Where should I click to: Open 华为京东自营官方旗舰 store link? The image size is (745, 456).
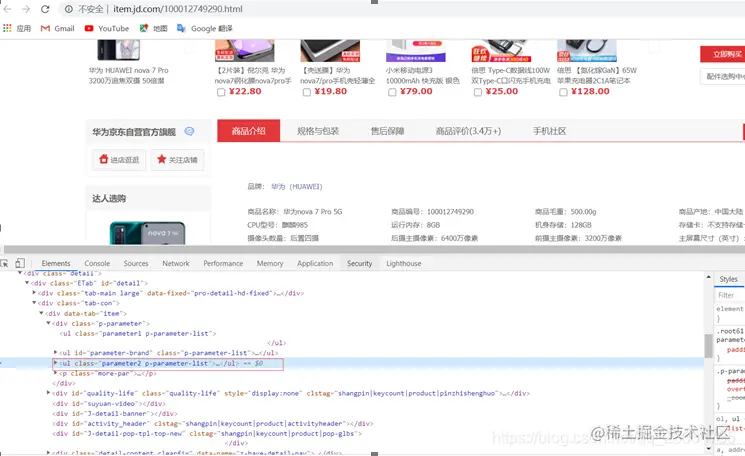[x=134, y=132]
